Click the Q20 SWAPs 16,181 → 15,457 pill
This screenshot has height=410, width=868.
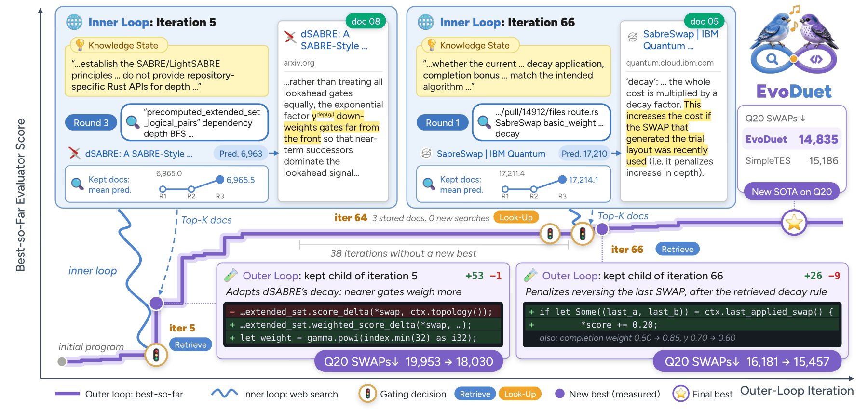(747, 361)
